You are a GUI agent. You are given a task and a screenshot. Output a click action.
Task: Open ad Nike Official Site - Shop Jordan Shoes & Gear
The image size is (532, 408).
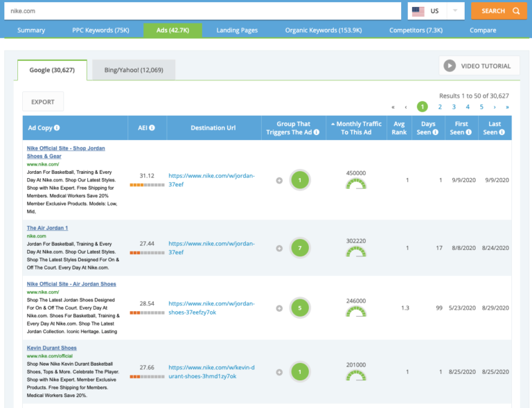pyautogui.click(x=66, y=152)
